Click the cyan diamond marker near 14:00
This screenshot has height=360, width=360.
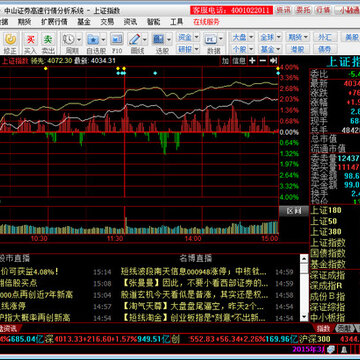[155, 73]
